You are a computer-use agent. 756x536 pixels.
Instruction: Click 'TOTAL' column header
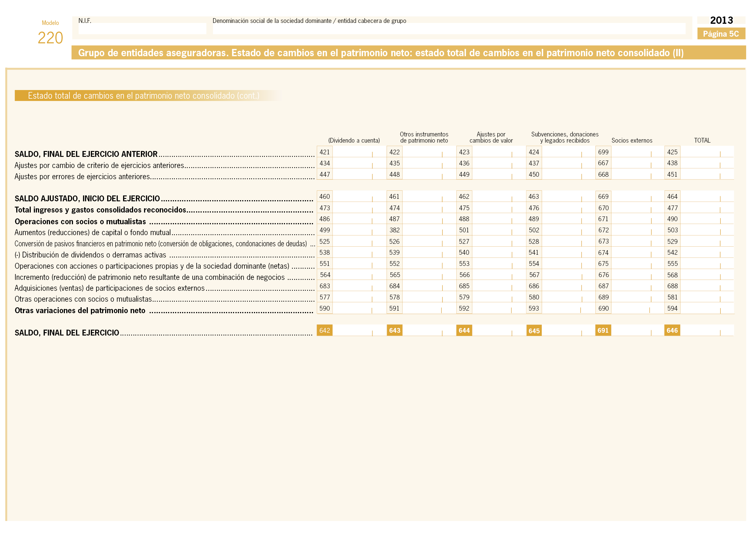(702, 140)
